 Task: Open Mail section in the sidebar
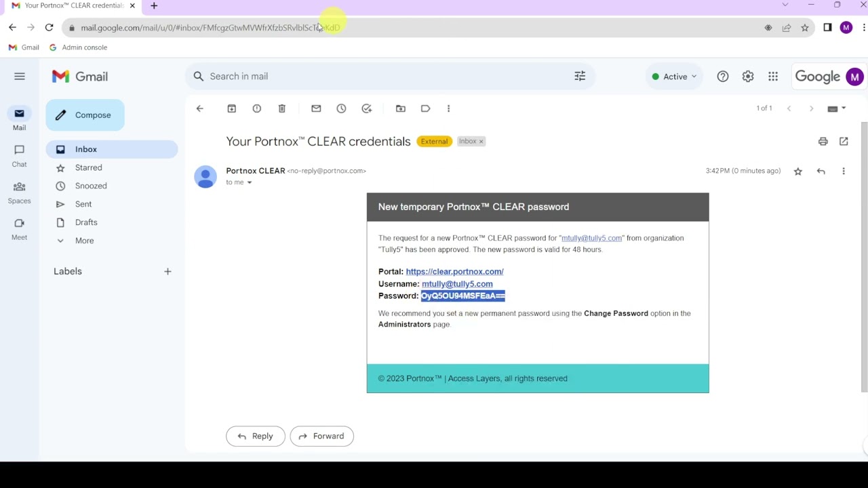tap(19, 119)
